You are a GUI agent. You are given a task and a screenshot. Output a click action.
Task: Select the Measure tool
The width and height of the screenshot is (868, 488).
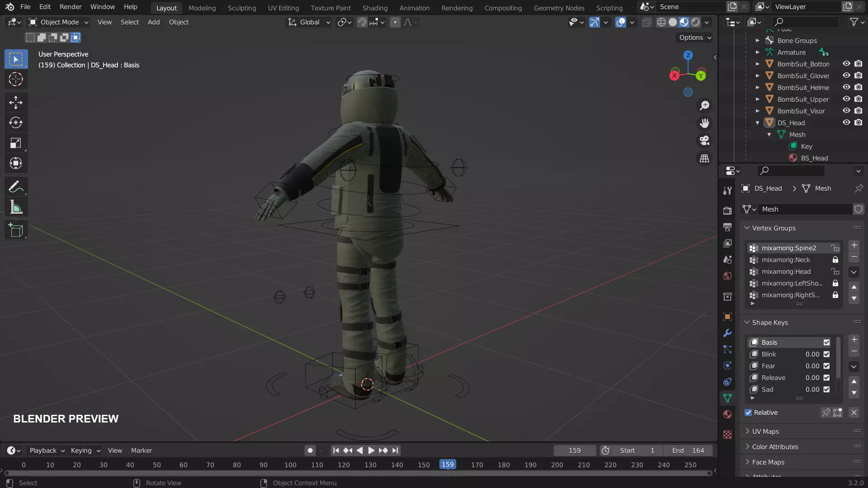coord(16,207)
